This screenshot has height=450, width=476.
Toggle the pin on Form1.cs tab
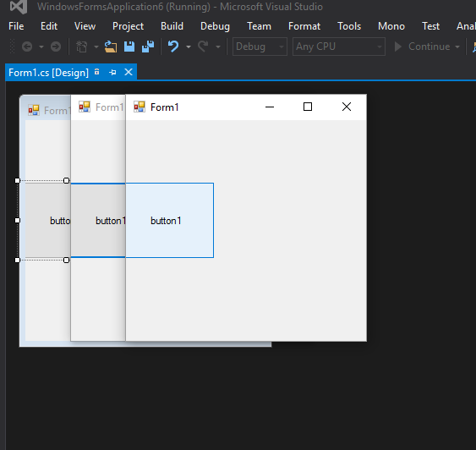pyautogui.click(x=112, y=73)
